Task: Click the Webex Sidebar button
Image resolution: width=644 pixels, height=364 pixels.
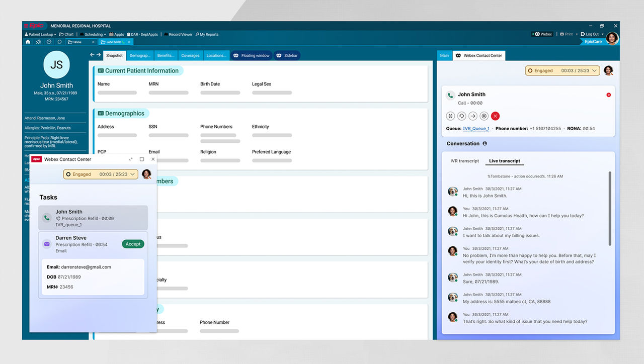Action: click(287, 55)
